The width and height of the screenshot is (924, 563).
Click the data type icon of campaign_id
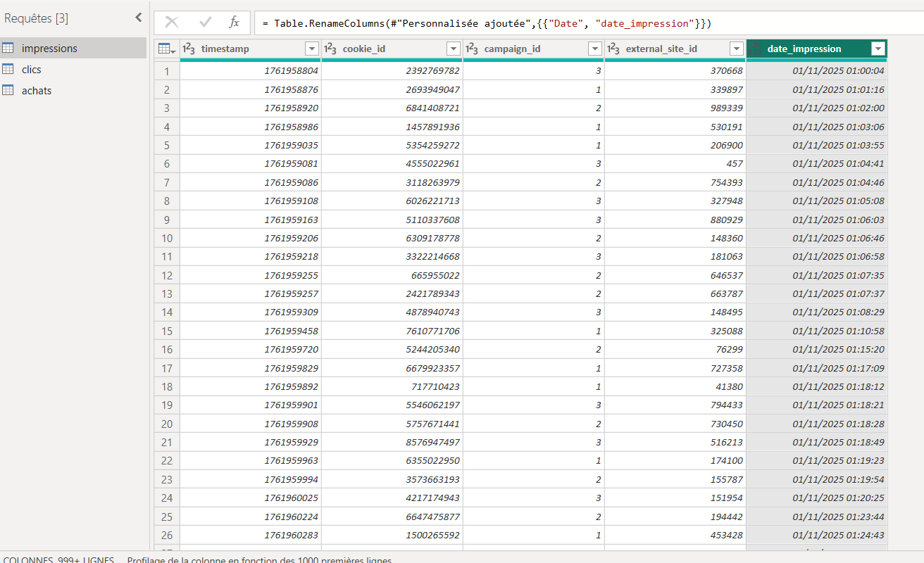472,49
